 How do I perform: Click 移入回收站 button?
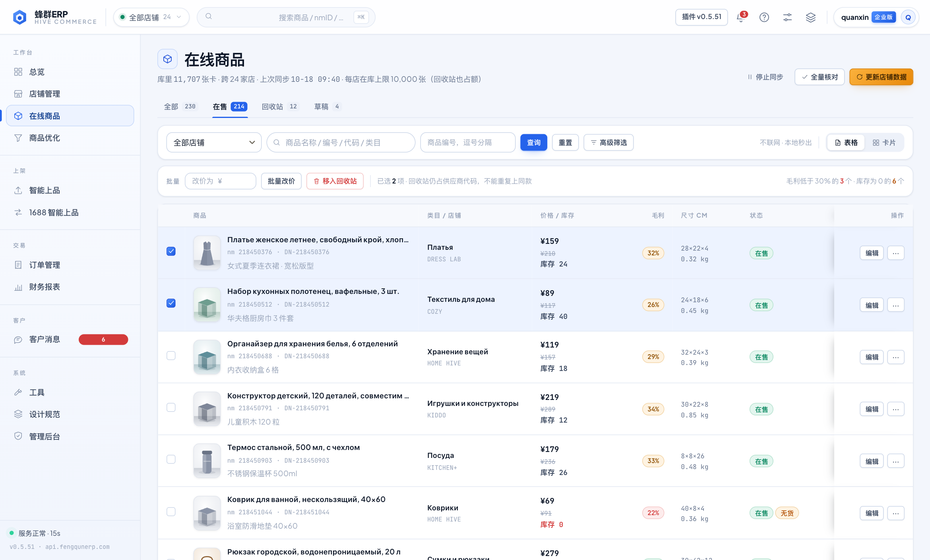(335, 181)
